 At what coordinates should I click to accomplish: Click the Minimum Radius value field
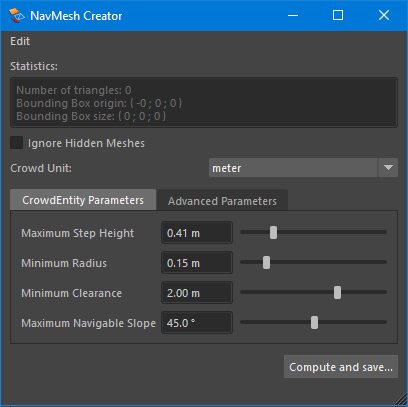[x=197, y=262]
